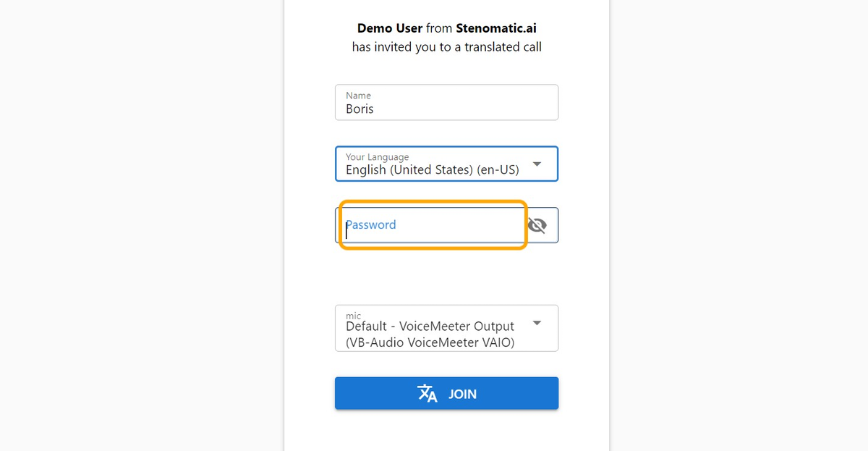Click the Demo User inviter name
Viewport: 868px width, 451px height.
tap(390, 29)
